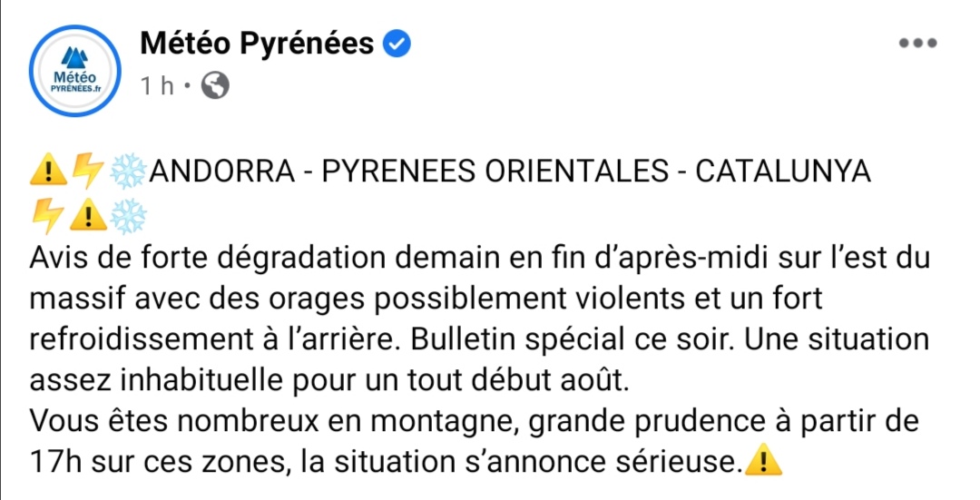Click the Météo Pyrénées page name
980x500 pixels.
click(257, 44)
